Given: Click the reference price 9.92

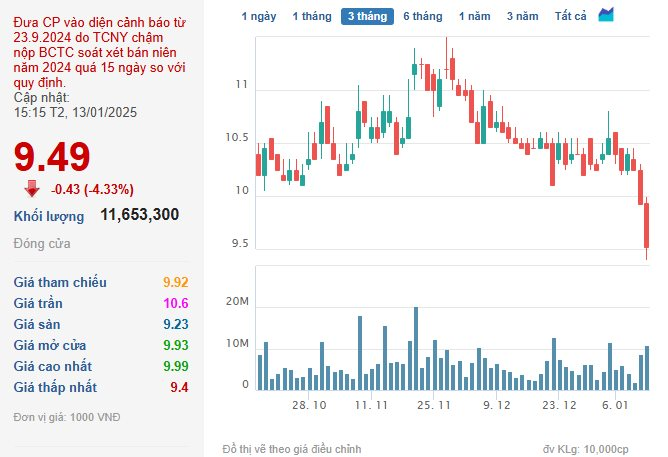Looking at the screenshot, I should tap(176, 282).
